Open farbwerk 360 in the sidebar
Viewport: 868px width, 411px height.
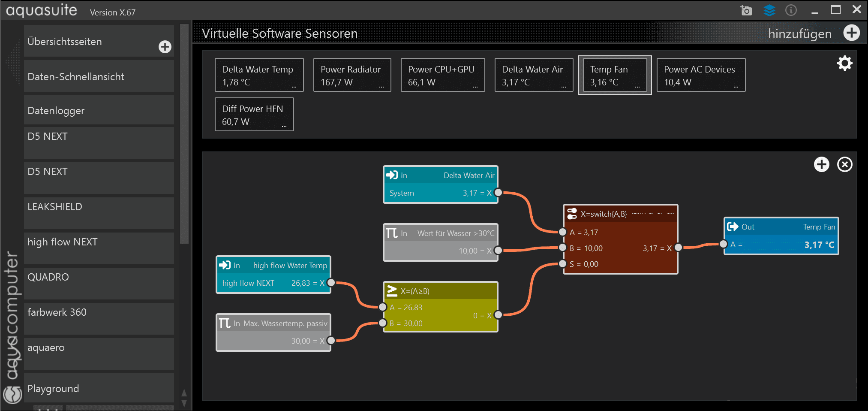[99, 318]
